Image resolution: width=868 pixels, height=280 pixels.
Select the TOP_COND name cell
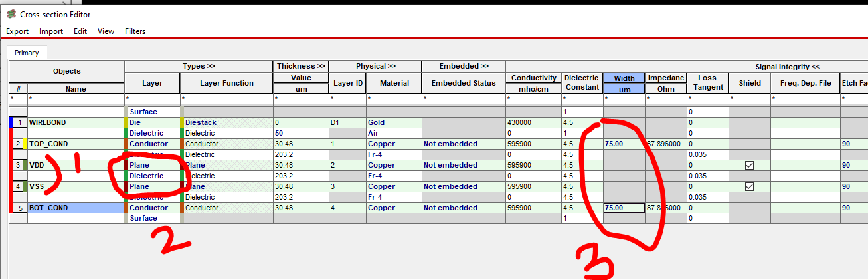pos(76,144)
